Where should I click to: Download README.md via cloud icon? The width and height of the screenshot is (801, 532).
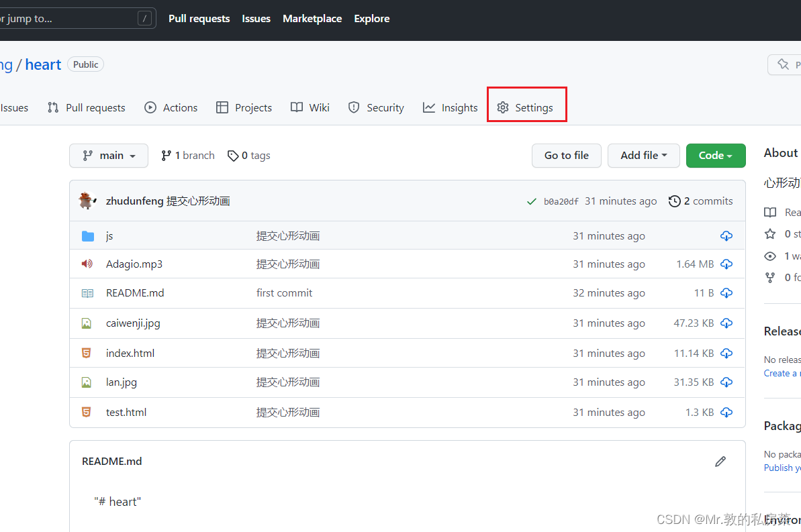point(726,293)
